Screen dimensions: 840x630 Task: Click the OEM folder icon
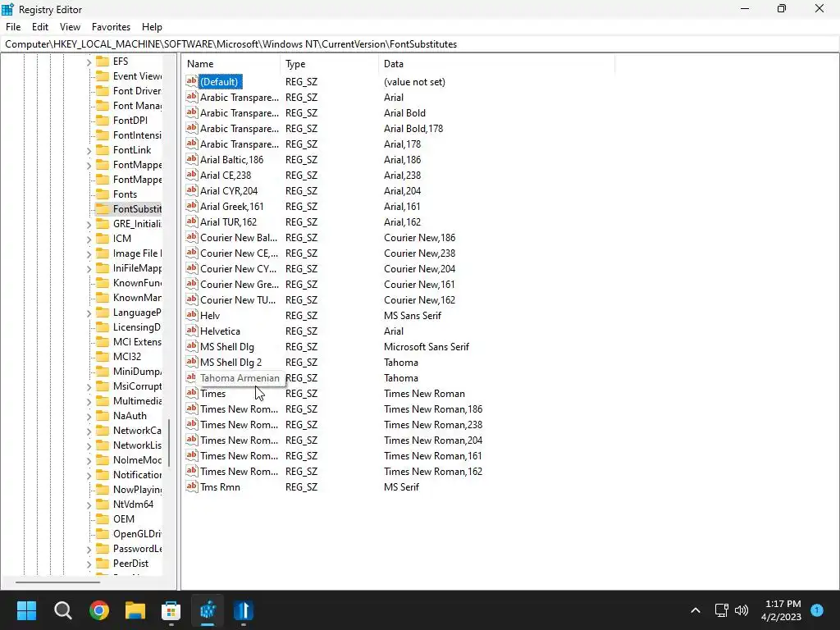pyautogui.click(x=103, y=518)
